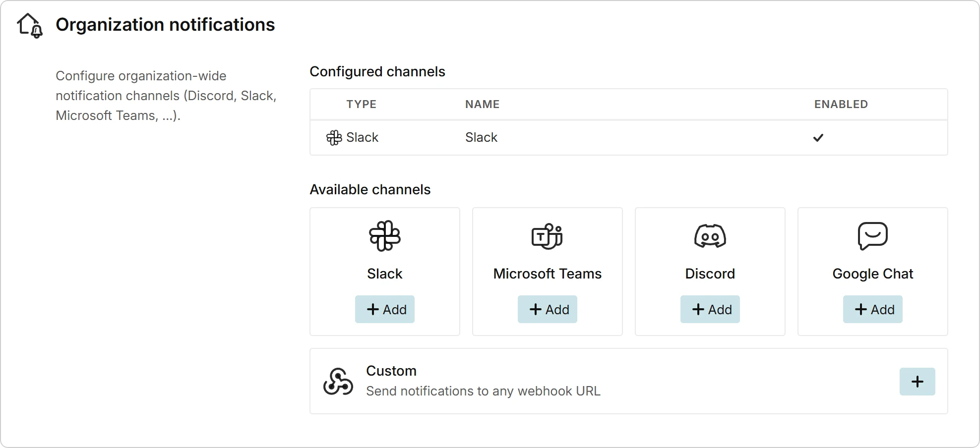Click the 'Configure organization-wide notification channels' description

pos(166,96)
